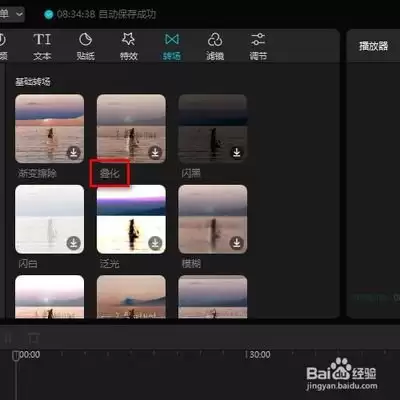Select the 闪黑 transition thumbnail
This screenshot has width=400, height=400.
213,129
